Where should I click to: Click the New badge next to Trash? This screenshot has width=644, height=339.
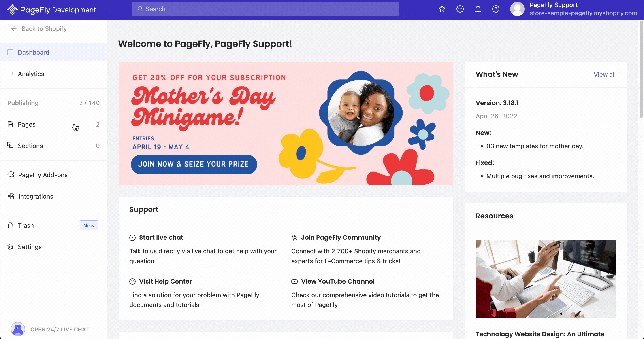coord(89,225)
